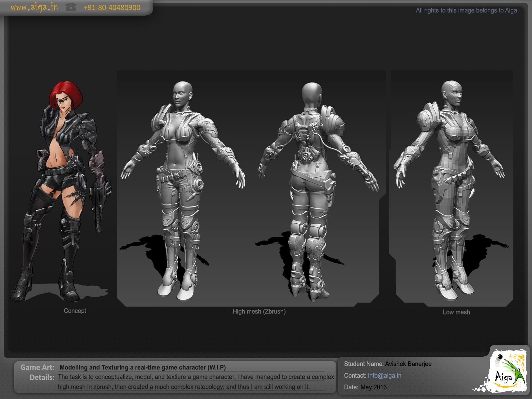Click the 'Contact:' label
The height and width of the screenshot is (399, 532).
355,375
